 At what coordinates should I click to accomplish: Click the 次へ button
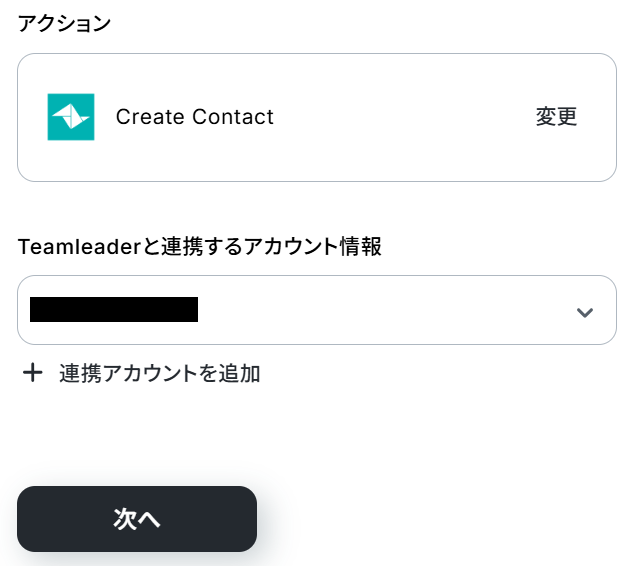[x=137, y=519]
